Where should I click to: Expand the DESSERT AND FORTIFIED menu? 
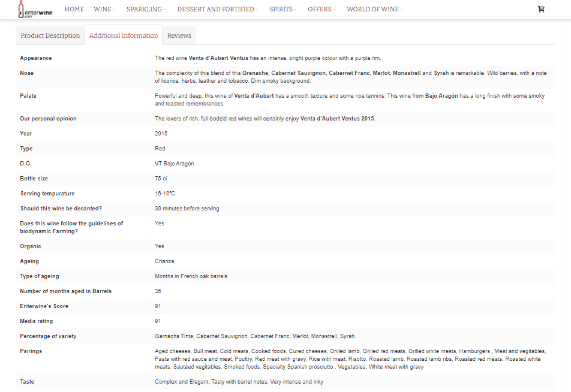coord(218,9)
